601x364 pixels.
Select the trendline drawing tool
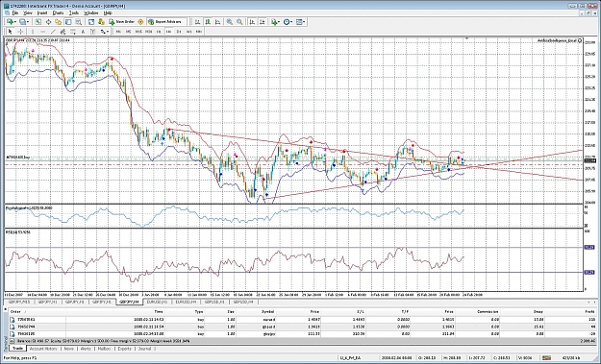(53, 32)
